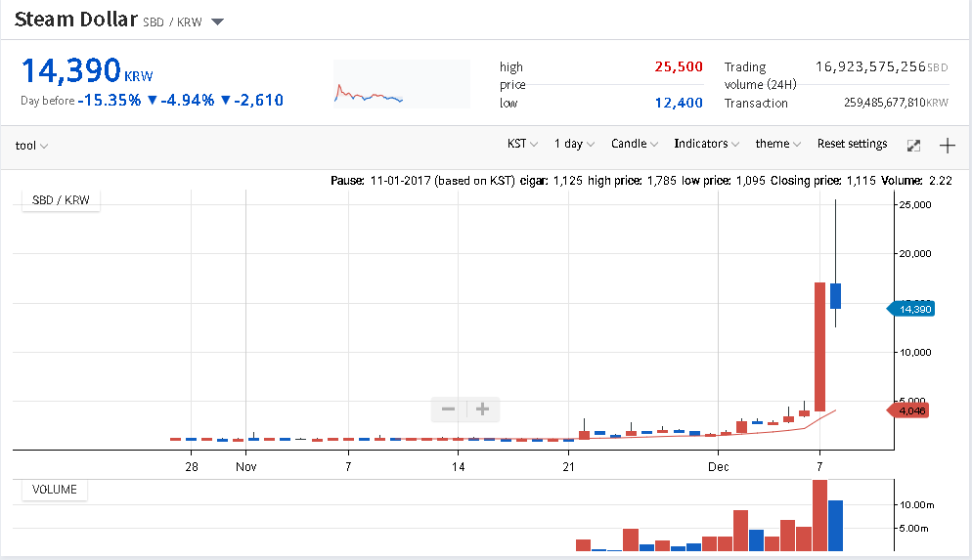Image resolution: width=972 pixels, height=560 pixels.
Task: Zoom in the chart with plus button
Action: 482,409
